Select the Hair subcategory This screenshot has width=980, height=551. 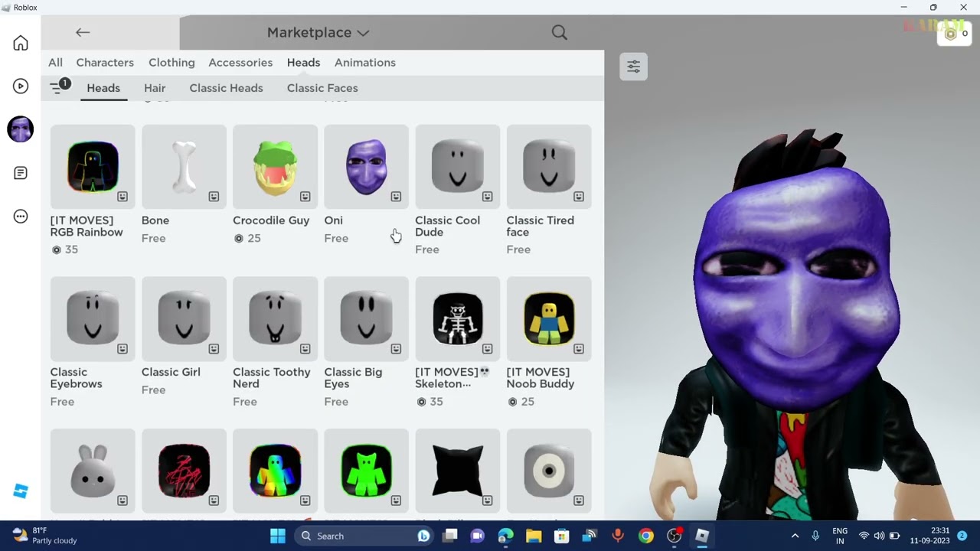click(155, 88)
